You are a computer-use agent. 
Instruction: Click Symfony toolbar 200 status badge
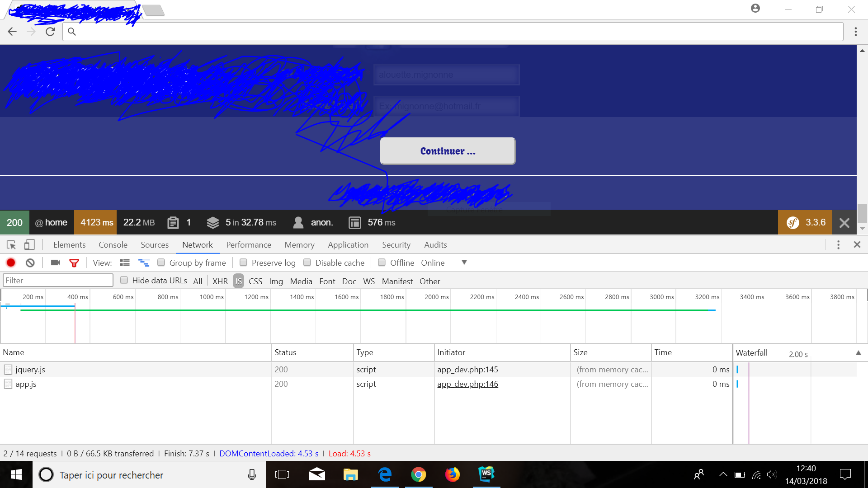(x=14, y=222)
